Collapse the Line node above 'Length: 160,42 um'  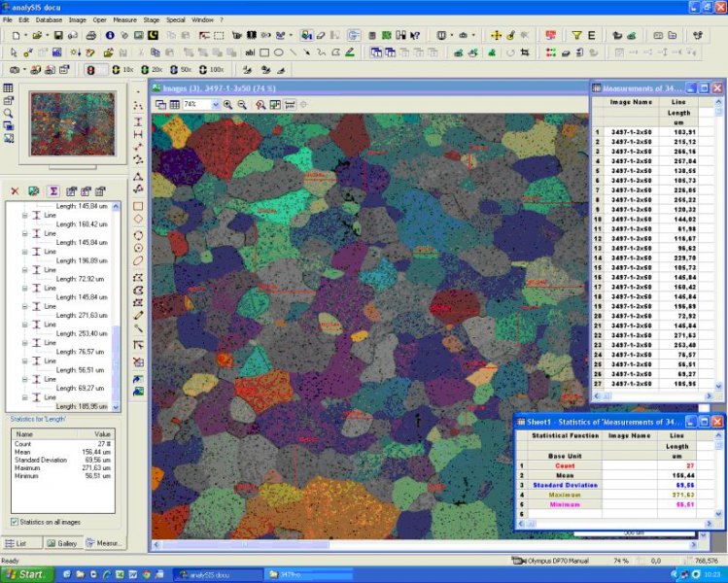click(x=25, y=216)
